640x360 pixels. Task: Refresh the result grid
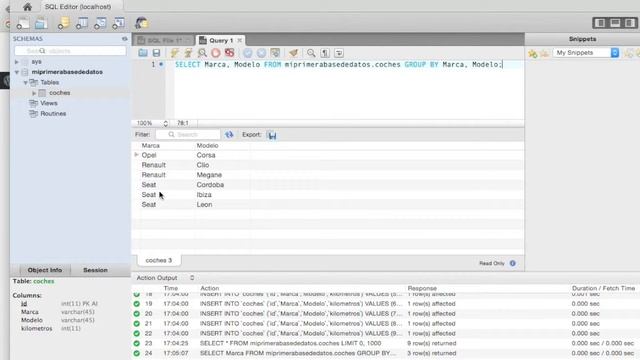[229, 134]
